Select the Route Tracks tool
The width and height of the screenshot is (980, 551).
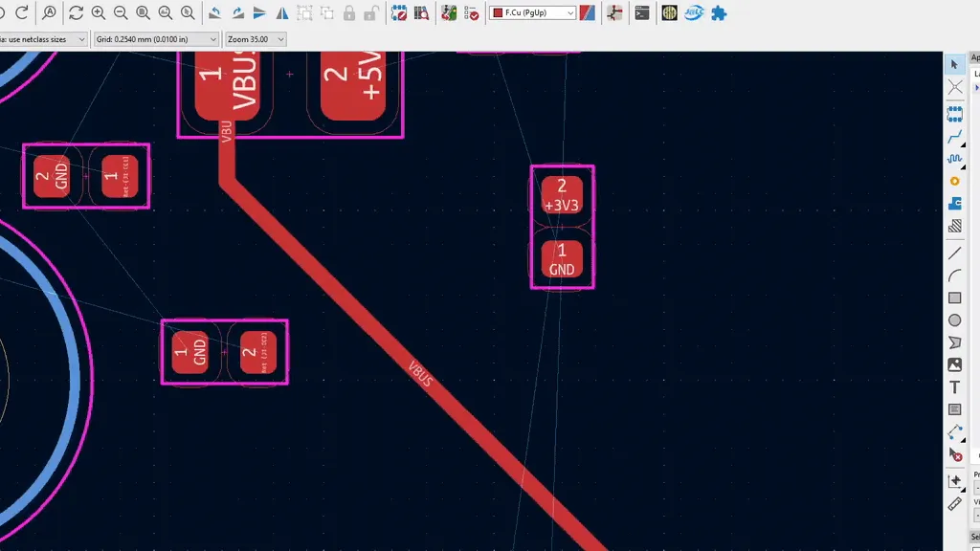[x=954, y=137]
